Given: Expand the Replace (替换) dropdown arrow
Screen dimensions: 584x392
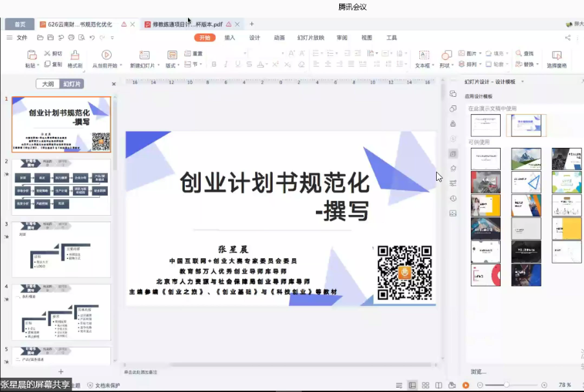Looking at the screenshot, I should click(537, 65).
